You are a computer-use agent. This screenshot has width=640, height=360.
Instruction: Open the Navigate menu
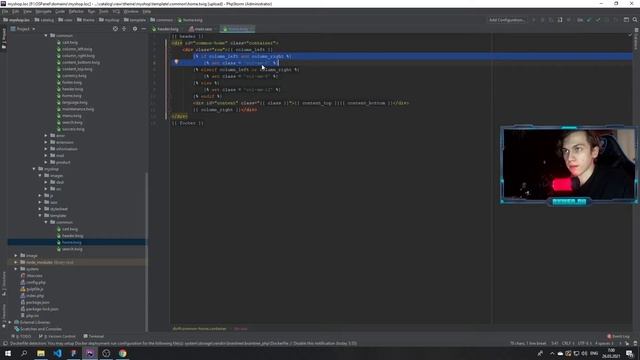[x=43, y=11]
